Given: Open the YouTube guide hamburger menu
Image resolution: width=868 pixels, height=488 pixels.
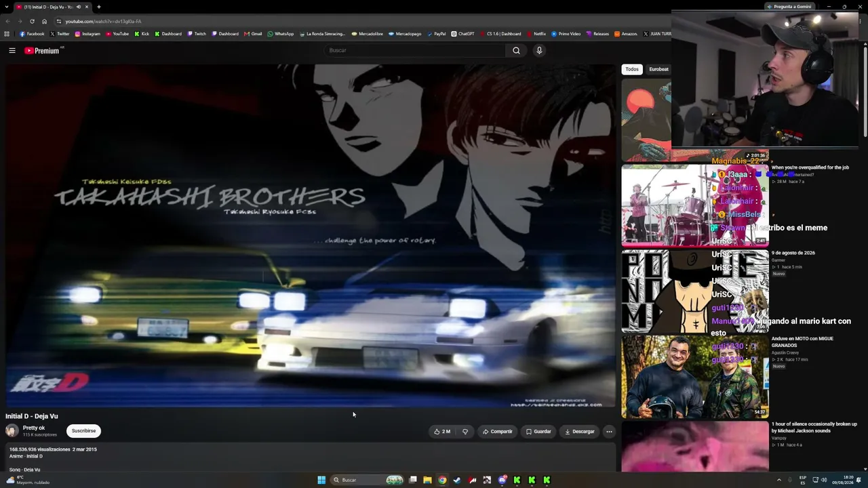Looking at the screenshot, I should pyautogui.click(x=12, y=50).
